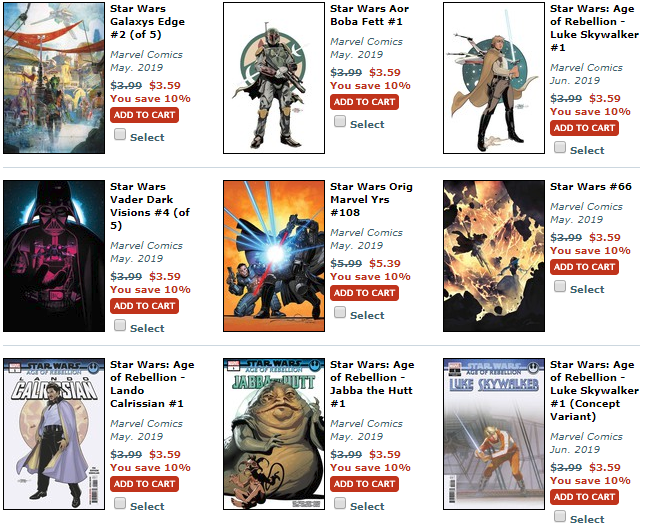
Task: Add Orig Marvel Yrs #108 to cart
Action: click(x=364, y=293)
